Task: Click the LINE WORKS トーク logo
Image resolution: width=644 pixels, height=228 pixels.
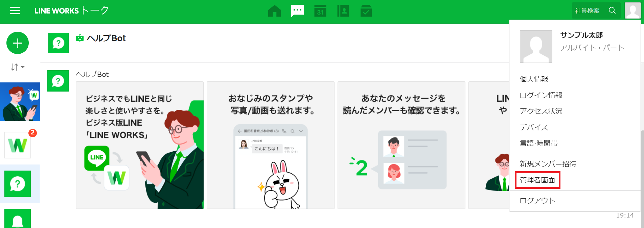Action: pyautogui.click(x=71, y=10)
